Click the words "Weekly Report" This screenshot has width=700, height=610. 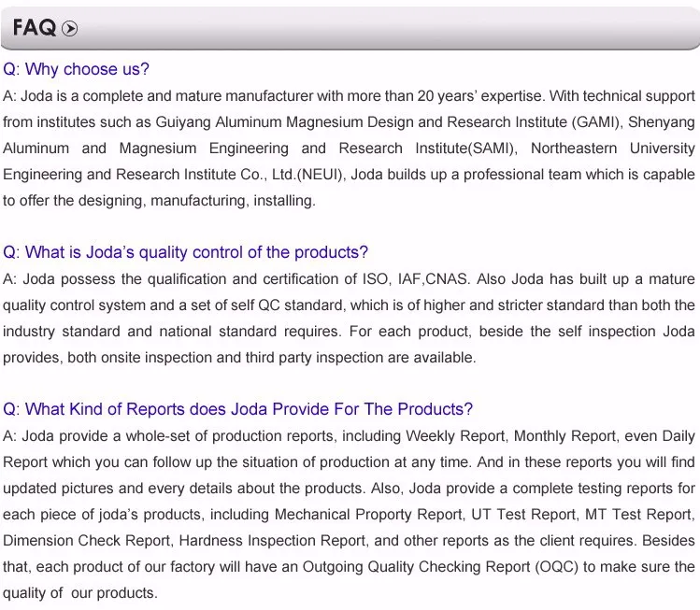point(455,435)
